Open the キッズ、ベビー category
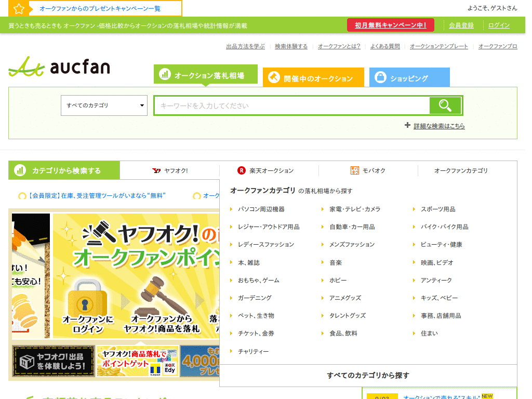This screenshot has height=399, width=532. pos(440,298)
